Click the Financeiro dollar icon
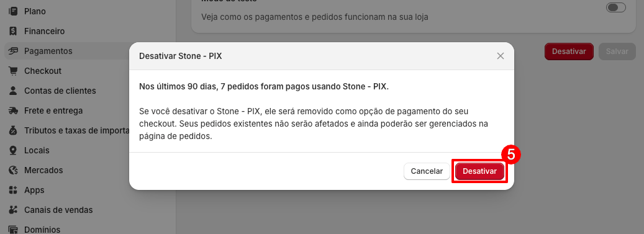Image resolution: width=644 pixels, height=234 pixels. (x=13, y=31)
